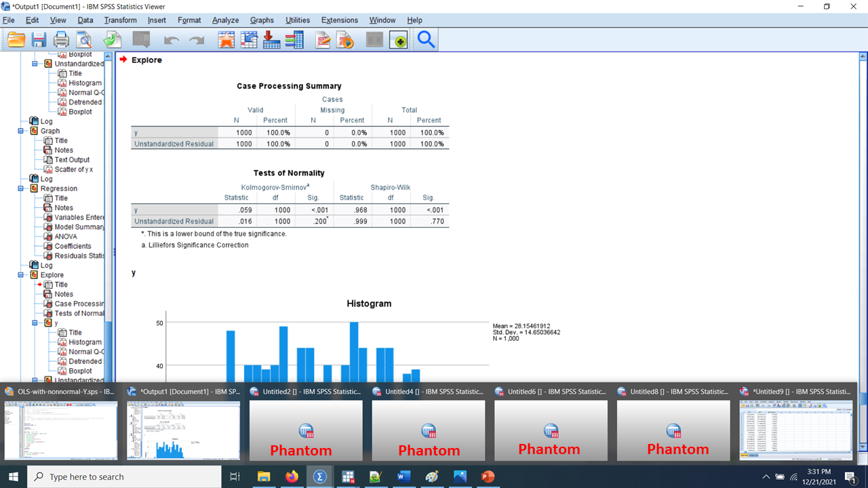This screenshot has width=868, height=488.
Task: Collapse the Regression node in outline
Action: pos(21,188)
